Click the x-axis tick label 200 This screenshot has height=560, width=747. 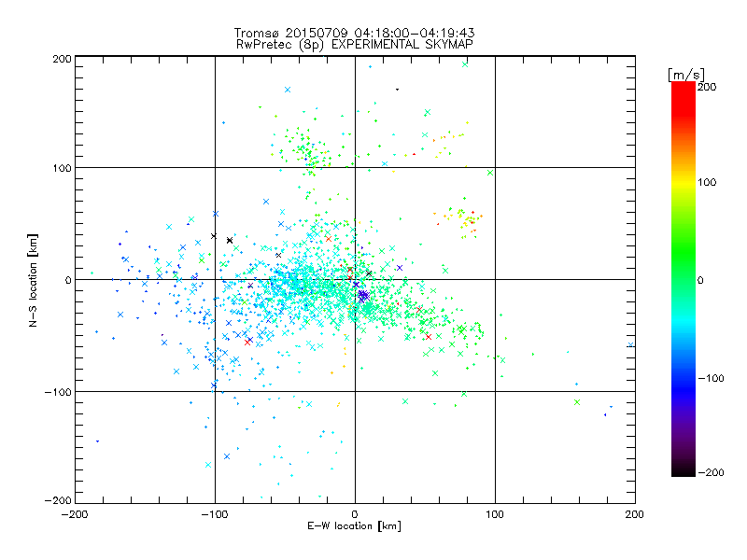pos(635,514)
